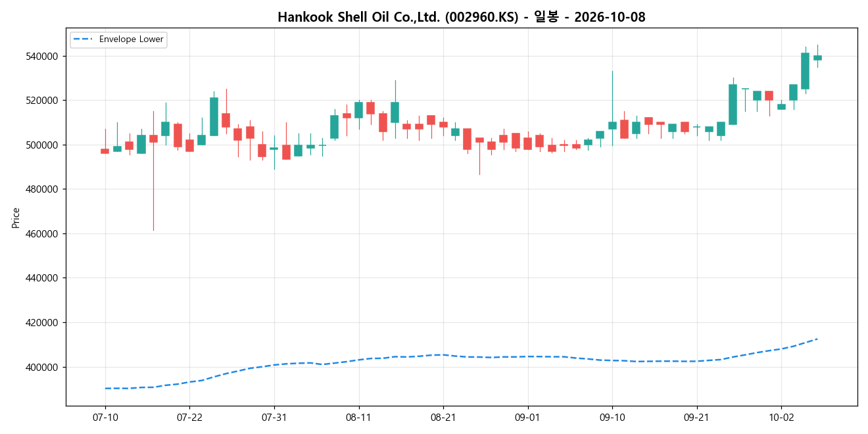Click the Price y-axis label

pos(16,218)
